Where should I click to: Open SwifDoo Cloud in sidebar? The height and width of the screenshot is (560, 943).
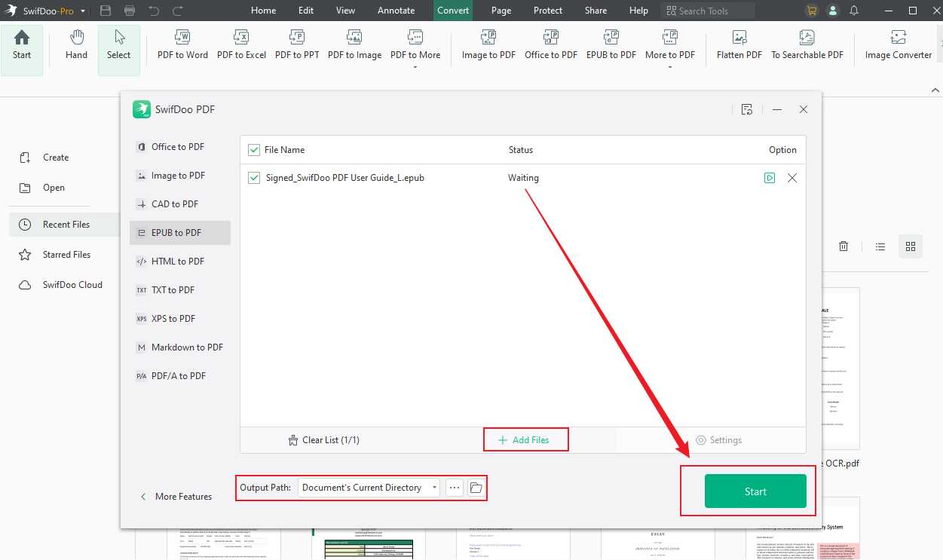[x=62, y=285]
